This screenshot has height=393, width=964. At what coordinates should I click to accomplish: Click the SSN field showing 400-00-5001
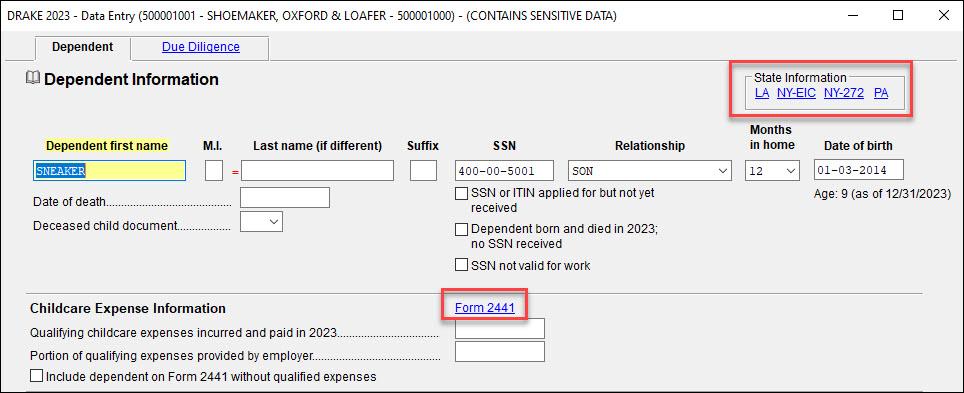click(x=504, y=170)
